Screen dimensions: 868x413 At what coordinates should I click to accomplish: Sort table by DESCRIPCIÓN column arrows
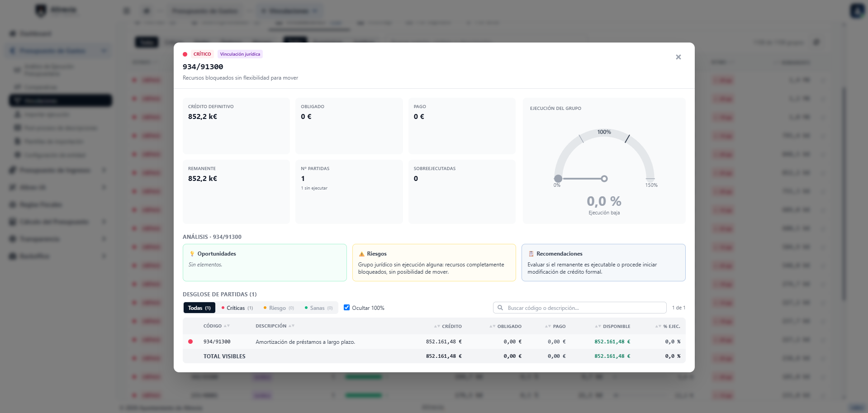tap(291, 326)
